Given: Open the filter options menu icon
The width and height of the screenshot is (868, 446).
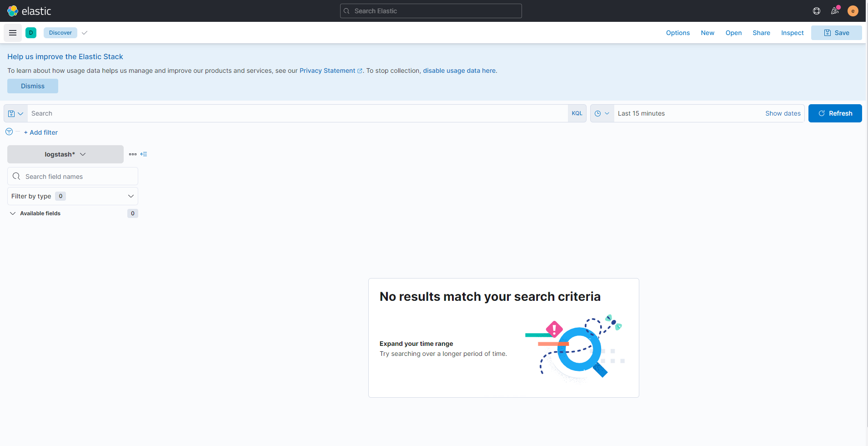Looking at the screenshot, I should click(x=9, y=132).
